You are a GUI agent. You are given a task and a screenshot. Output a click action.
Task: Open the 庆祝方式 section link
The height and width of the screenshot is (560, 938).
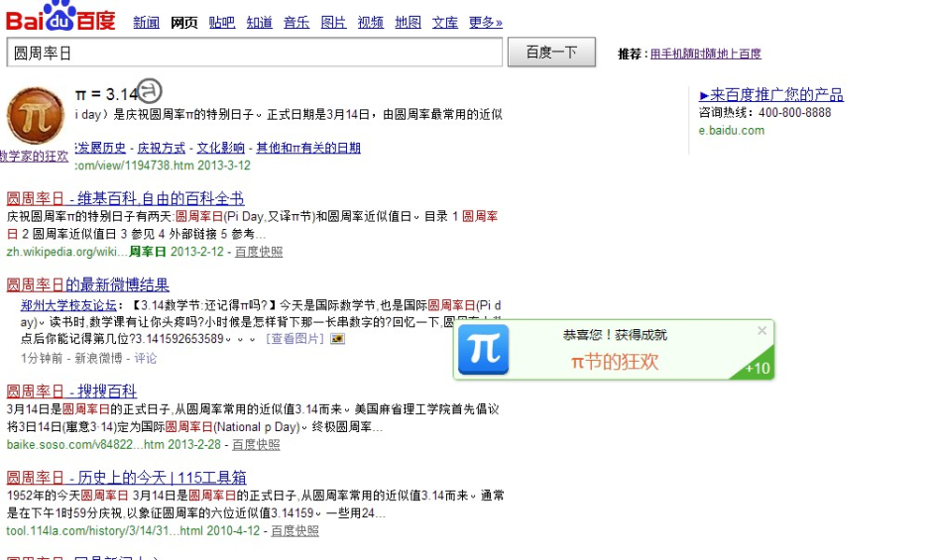click(162, 148)
